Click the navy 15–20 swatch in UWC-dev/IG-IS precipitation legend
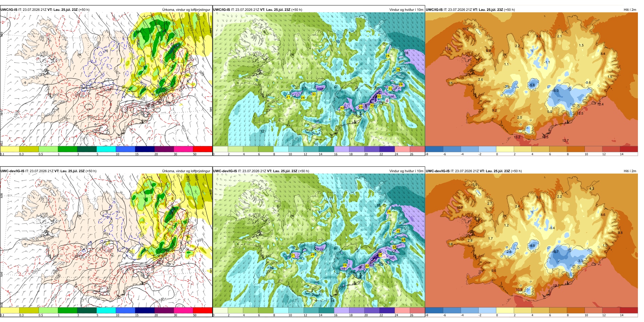This screenshot has width=644, height=322. [145, 310]
